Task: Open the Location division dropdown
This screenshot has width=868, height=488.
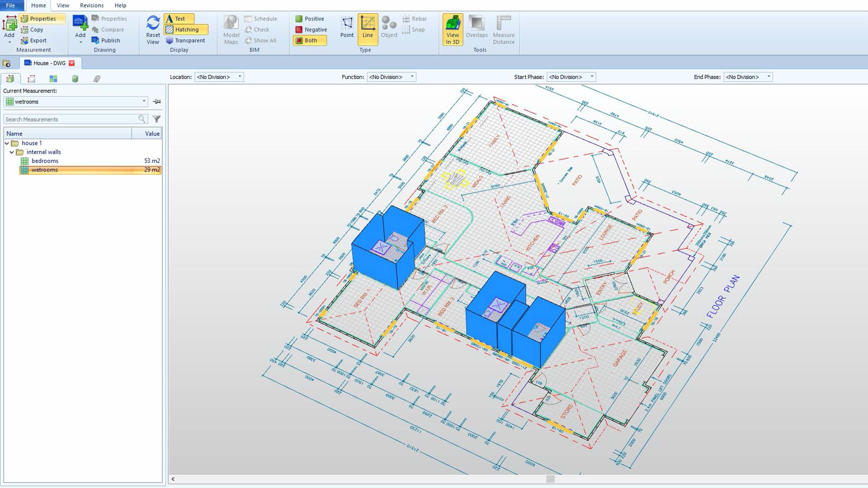Action: (240, 77)
